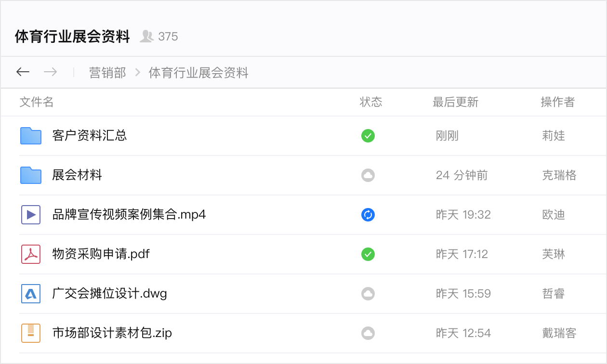
Task: Click the mp4 video file icon
Action: coord(31,215)
